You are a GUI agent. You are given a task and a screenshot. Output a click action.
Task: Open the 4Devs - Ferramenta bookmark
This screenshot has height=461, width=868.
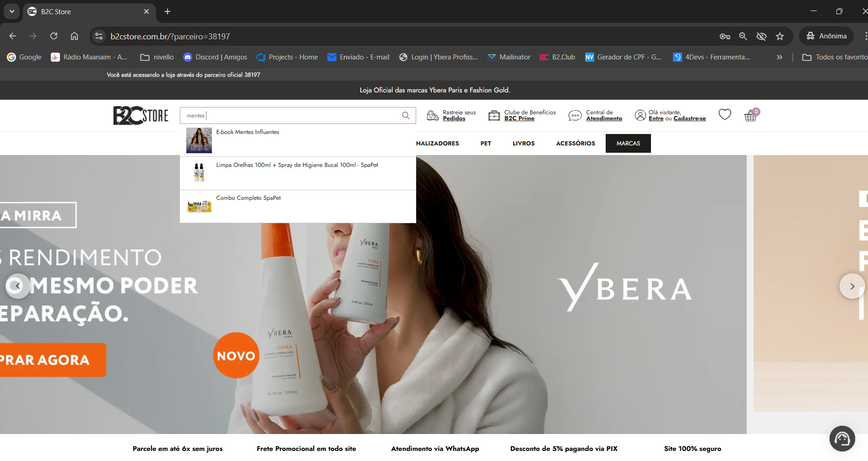711,57
